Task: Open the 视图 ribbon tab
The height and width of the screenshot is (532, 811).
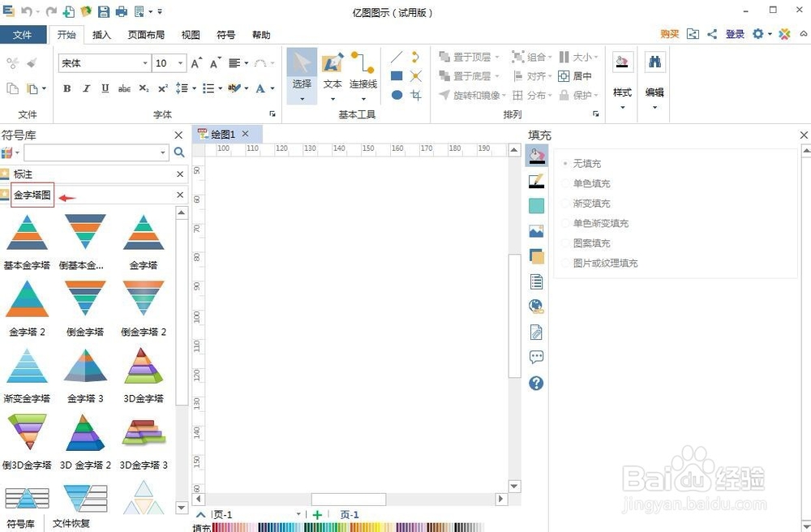Action: (x=191, y=35)
